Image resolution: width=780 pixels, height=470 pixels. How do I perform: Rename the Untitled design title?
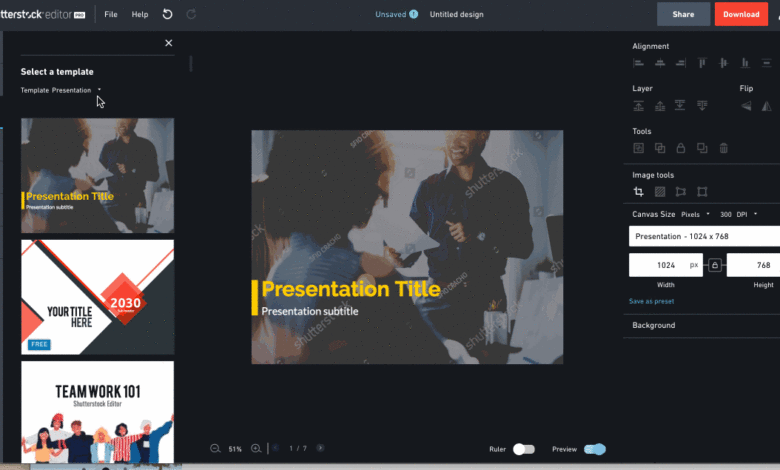coord(457,14)
